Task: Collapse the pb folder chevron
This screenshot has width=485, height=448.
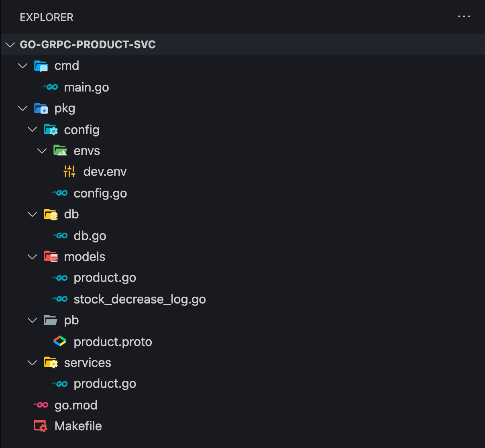Action: pos(32,320)
